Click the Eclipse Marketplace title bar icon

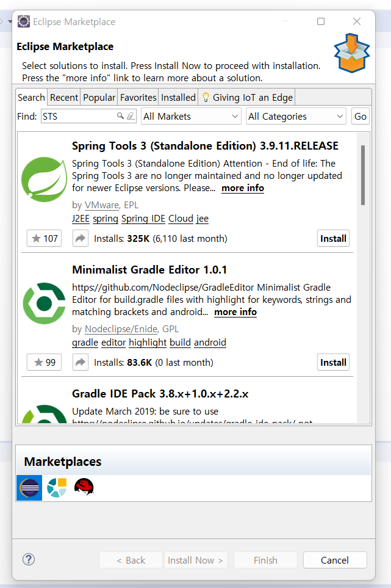24,21
